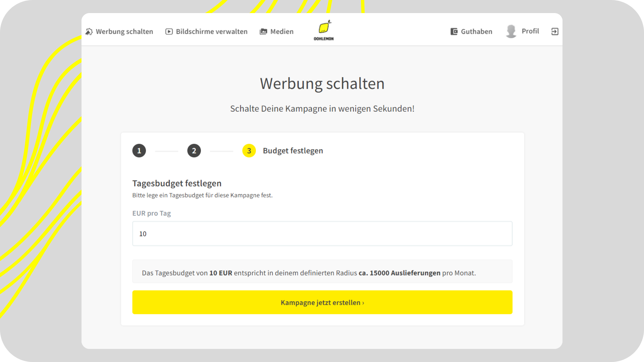Select the yellow step 3 circle
The width and height of the screenshot is (644, 362).
coord(249,150)
